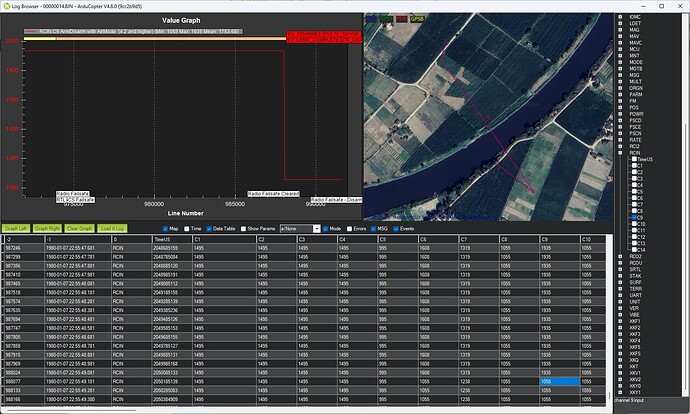Select the SRTL tree item label

pos(635,269)
